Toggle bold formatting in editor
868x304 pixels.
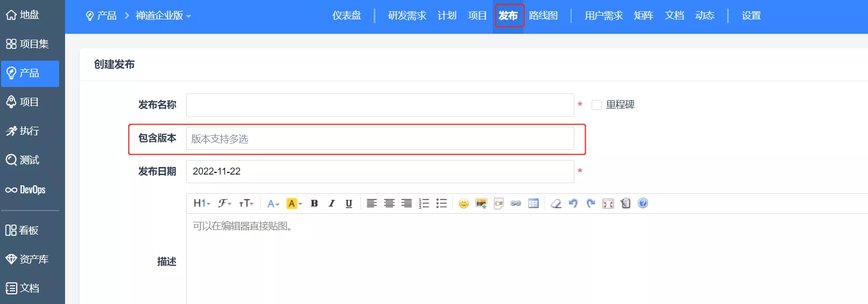click(x=315, y=204)
